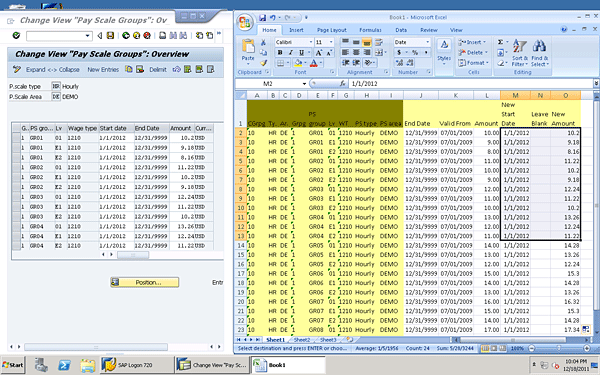Image resolution: width=600 pixels, height=375 pixels.
Task: Click the Excel zoom slider handle
Action: pyautogui.click(x=559, y=349)
